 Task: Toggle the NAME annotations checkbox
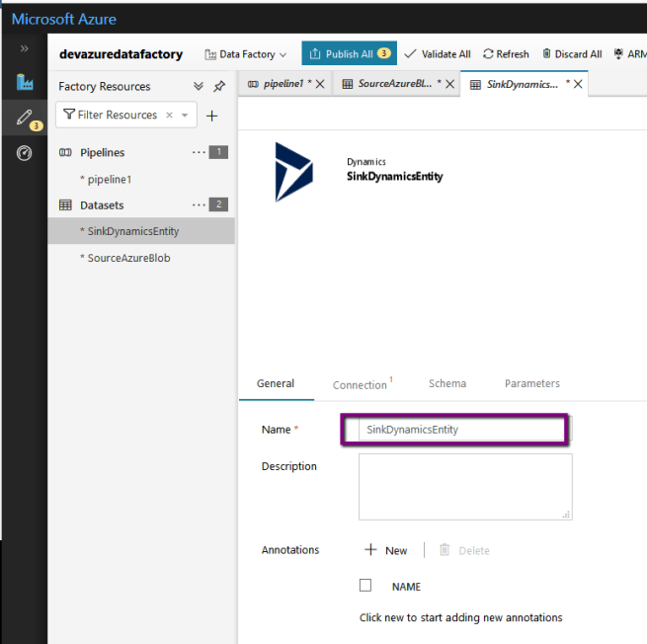click(x=365, y=586)
